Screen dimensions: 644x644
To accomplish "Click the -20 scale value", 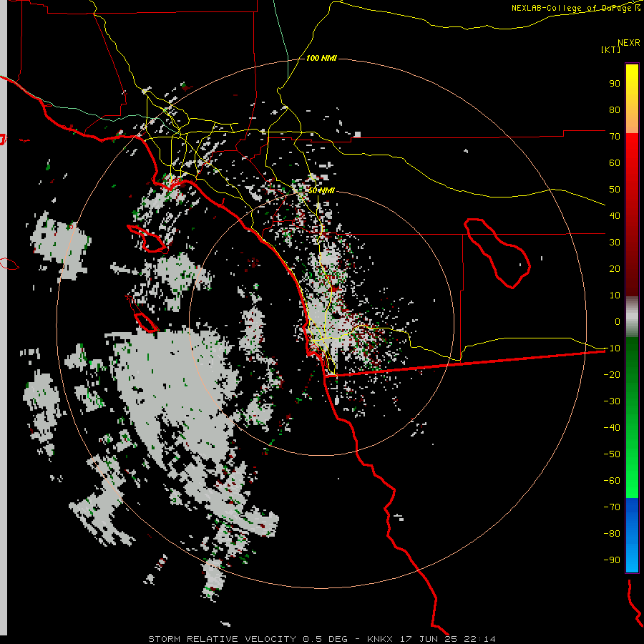I will coord(612,374).
